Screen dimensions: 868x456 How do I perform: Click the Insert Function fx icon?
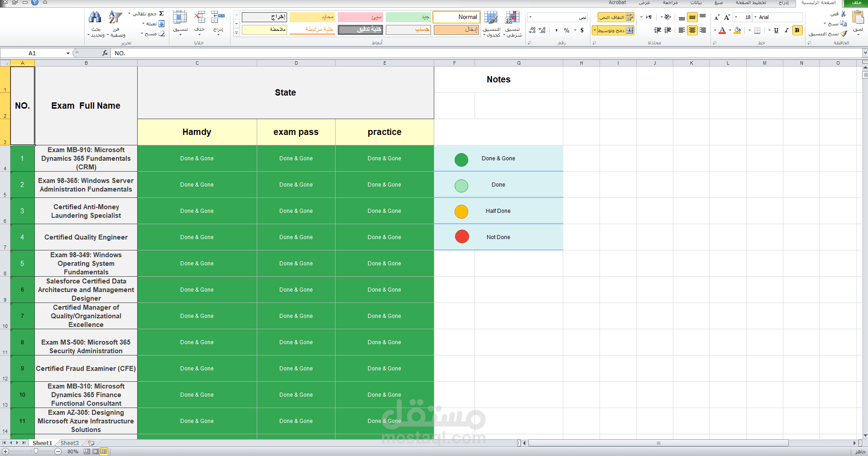(105, 53)
